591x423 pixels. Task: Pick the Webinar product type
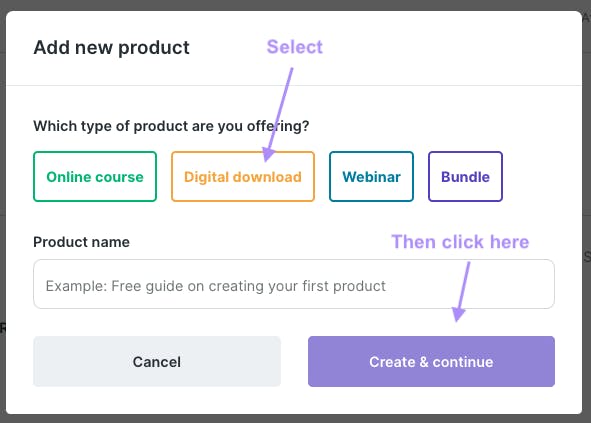pos(371,176)
